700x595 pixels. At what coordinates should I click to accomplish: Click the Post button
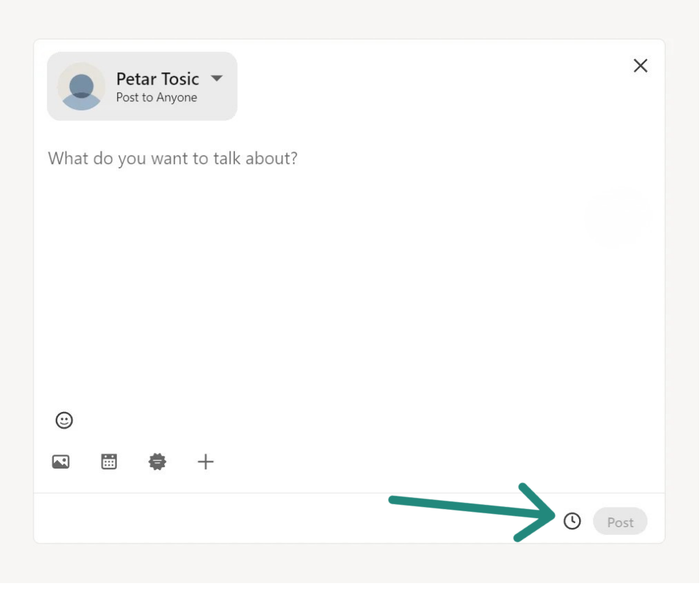620,521
